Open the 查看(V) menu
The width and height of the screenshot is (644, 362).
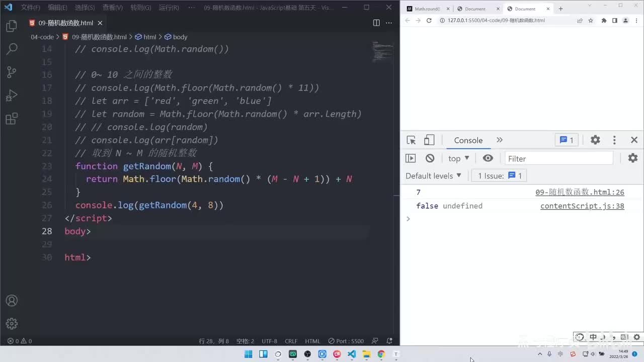pyautogui.click(x=113, y=8)
